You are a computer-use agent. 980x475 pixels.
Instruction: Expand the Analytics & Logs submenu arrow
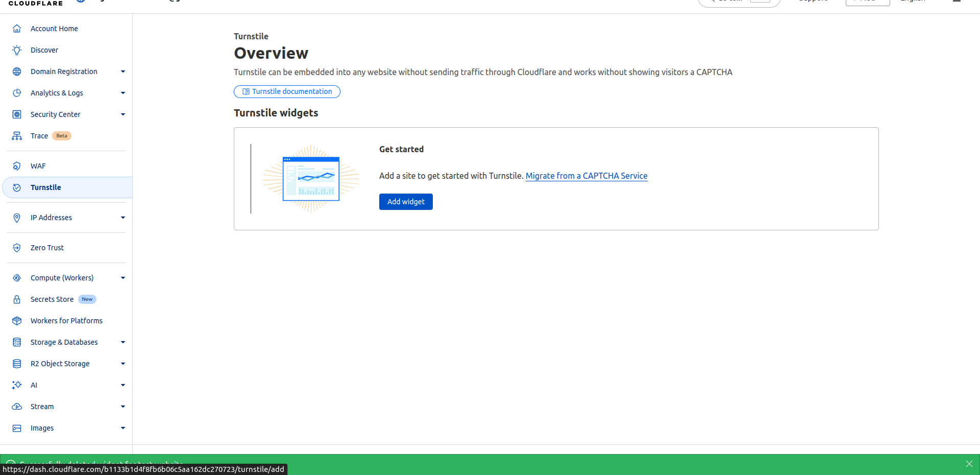123,93
